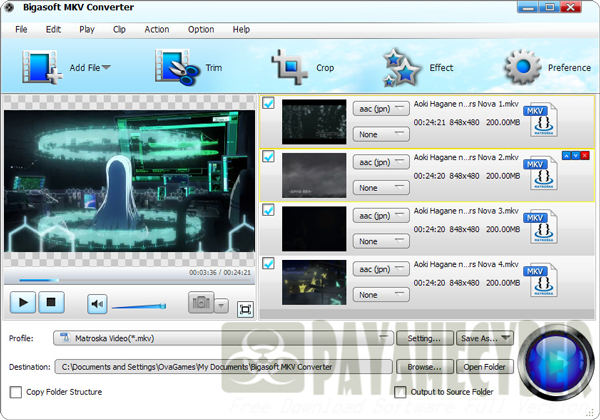Open subtitle None dropdown for Nova 4.mkv
This screenshot has width=600, height=420.
pyautogui.click(x=381, y=295)
